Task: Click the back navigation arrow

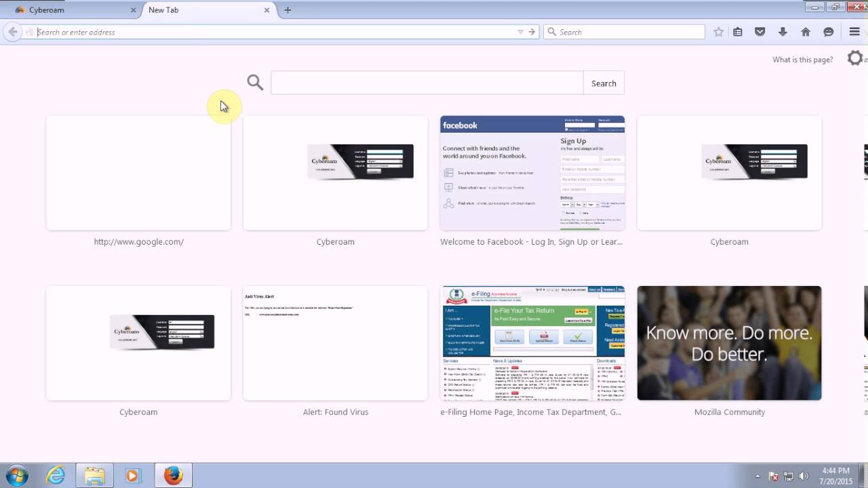Action: 12,32
